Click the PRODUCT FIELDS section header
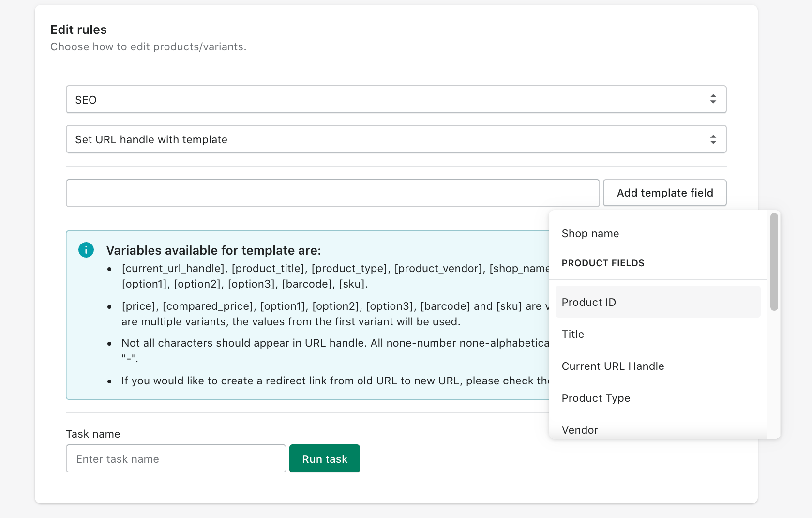 coord(602,263)
